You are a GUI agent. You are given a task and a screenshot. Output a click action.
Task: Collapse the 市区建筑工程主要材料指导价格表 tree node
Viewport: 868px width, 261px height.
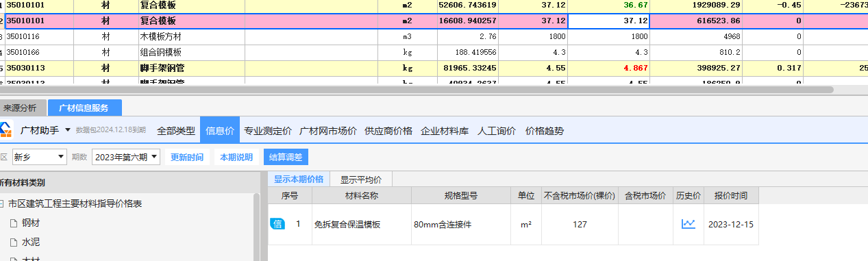pos(2,204)
